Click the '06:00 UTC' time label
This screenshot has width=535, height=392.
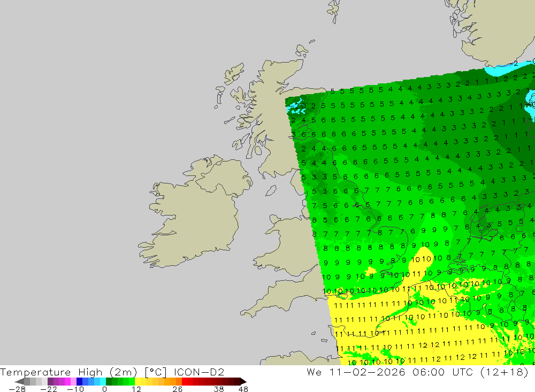pyautogui.click(x=442, y=372)
